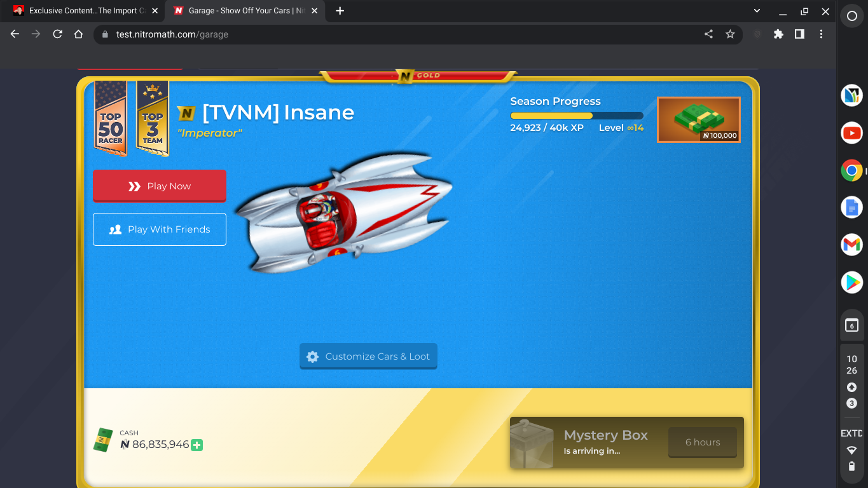Start a race with Play Now
Screen dimensions: 868x488
tap(160, 186)
